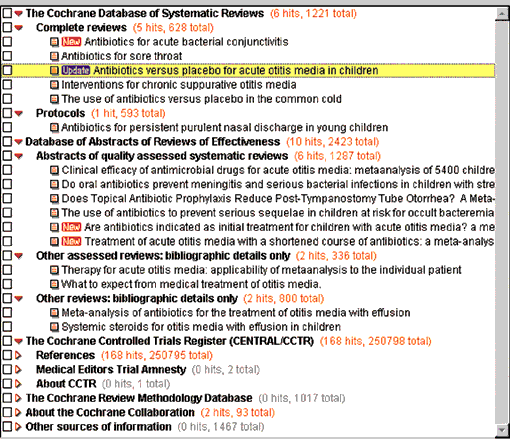510x439 pixels.
Task: Collapse The Cochrane Database of Systematic Reviews
Action: 19,13
